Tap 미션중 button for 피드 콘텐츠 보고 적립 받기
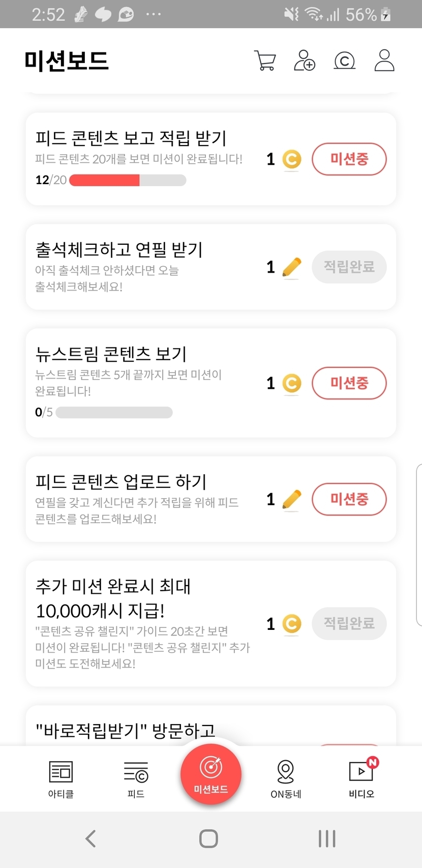 click(x=349, y=159)
